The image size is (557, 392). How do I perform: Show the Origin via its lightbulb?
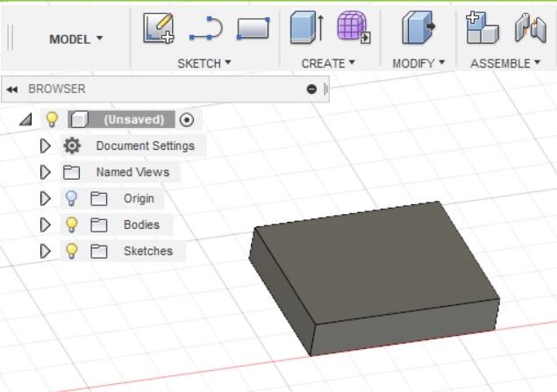[71, 198]
